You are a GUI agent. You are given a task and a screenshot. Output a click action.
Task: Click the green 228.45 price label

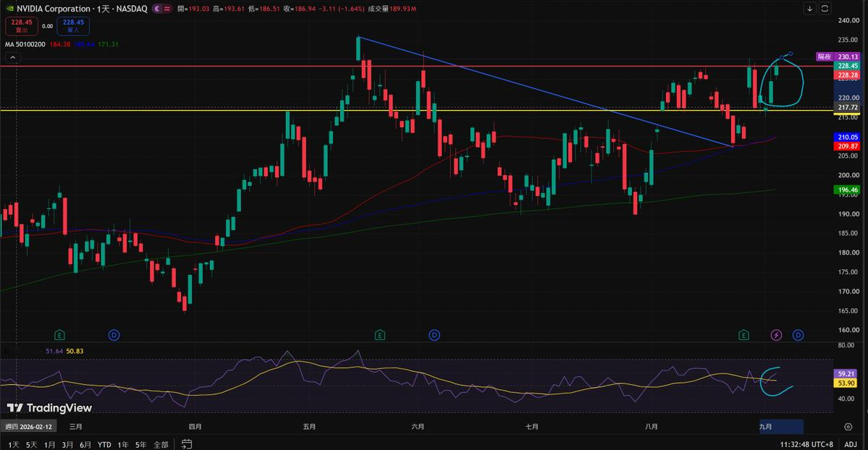[x=847, y=66]
